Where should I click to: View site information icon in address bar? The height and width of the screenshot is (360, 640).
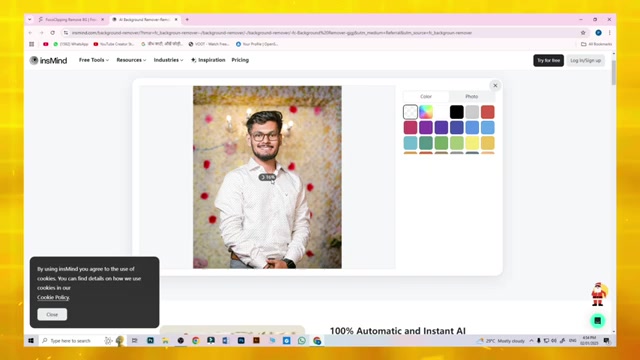pyautogui.click(x=66, y=33)
